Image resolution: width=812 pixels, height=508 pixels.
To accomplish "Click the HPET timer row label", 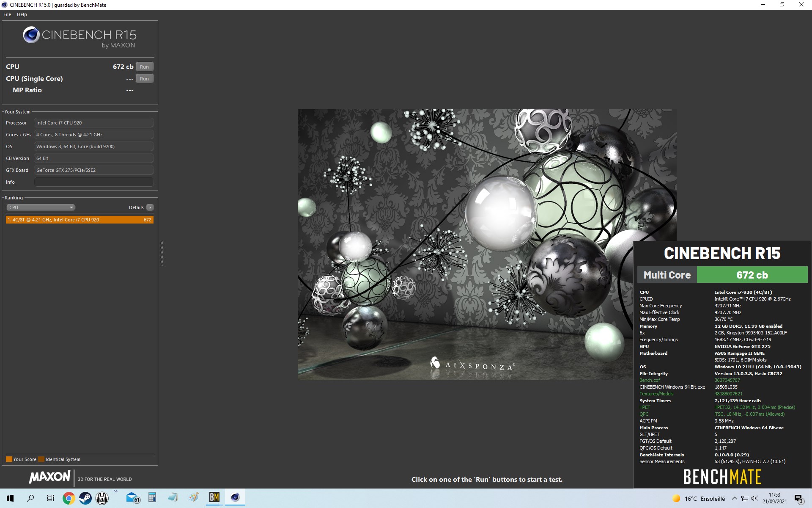I will 645,407.
